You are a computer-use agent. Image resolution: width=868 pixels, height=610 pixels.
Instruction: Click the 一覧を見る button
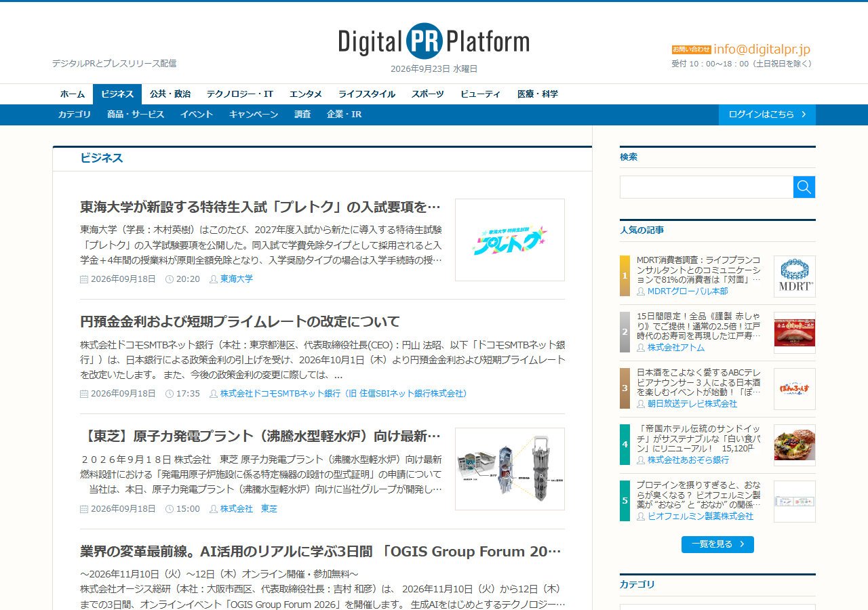[x=717, y=544]
